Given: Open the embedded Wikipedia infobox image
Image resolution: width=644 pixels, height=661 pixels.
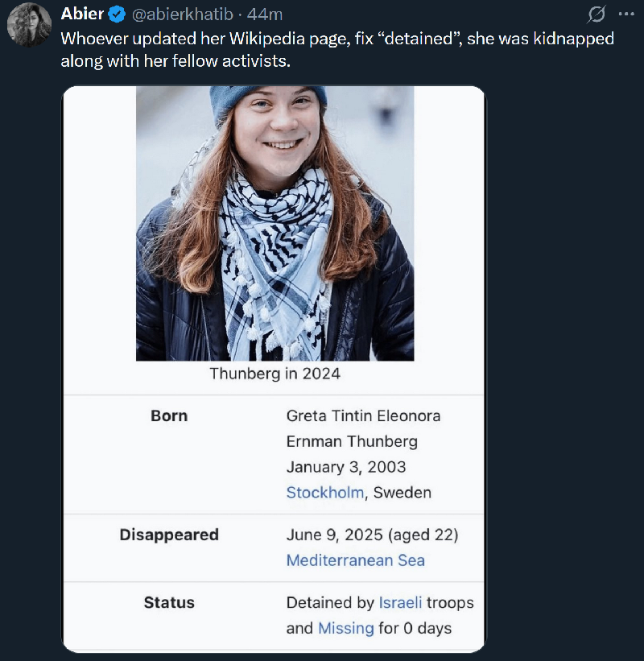Looking at the screenshot, I should (274, 370).
